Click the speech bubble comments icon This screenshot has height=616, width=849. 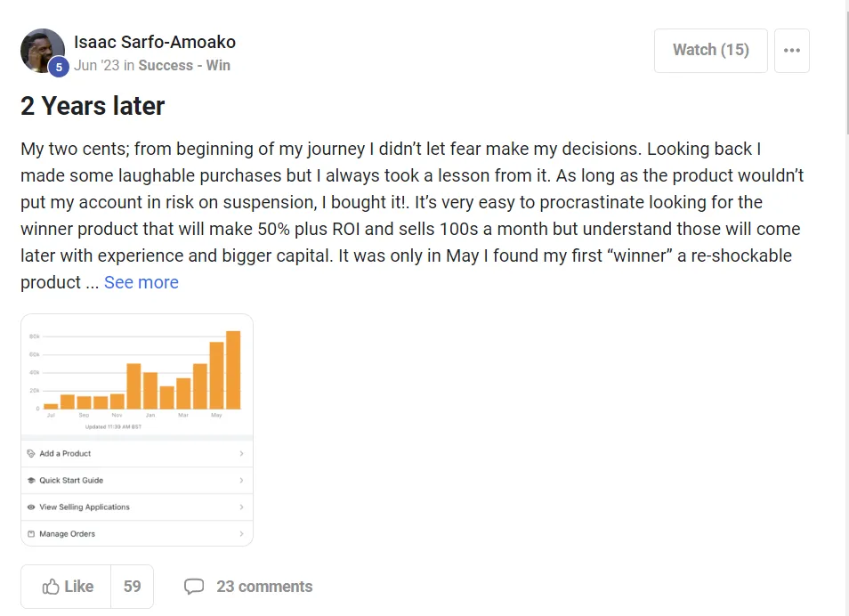click(x=193, y=587)
